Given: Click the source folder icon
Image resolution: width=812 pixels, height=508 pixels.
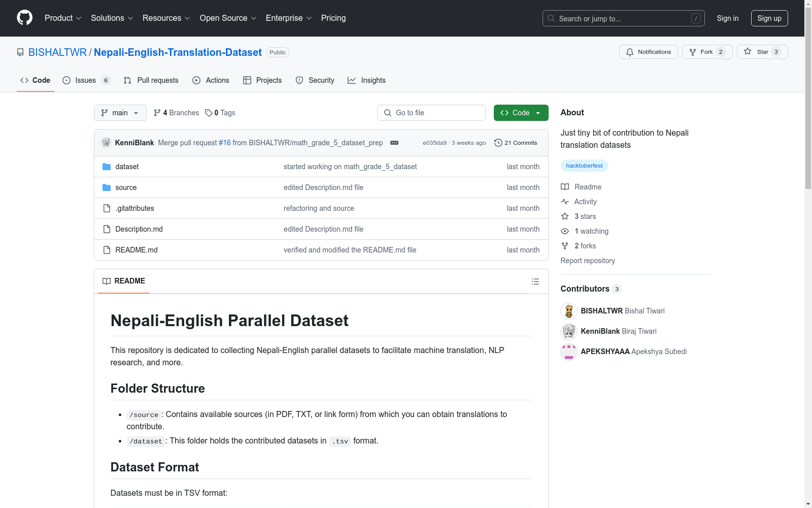Looking at the screenshot, I should pos(107,187).
